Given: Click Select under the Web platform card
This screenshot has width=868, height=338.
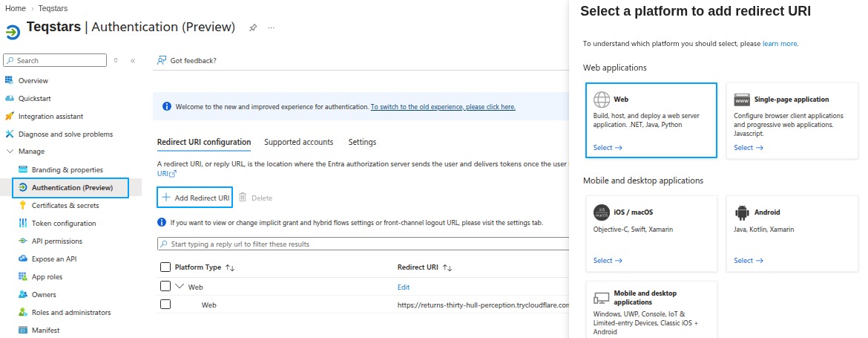Looking at the screenshot, I should point(608,147).
